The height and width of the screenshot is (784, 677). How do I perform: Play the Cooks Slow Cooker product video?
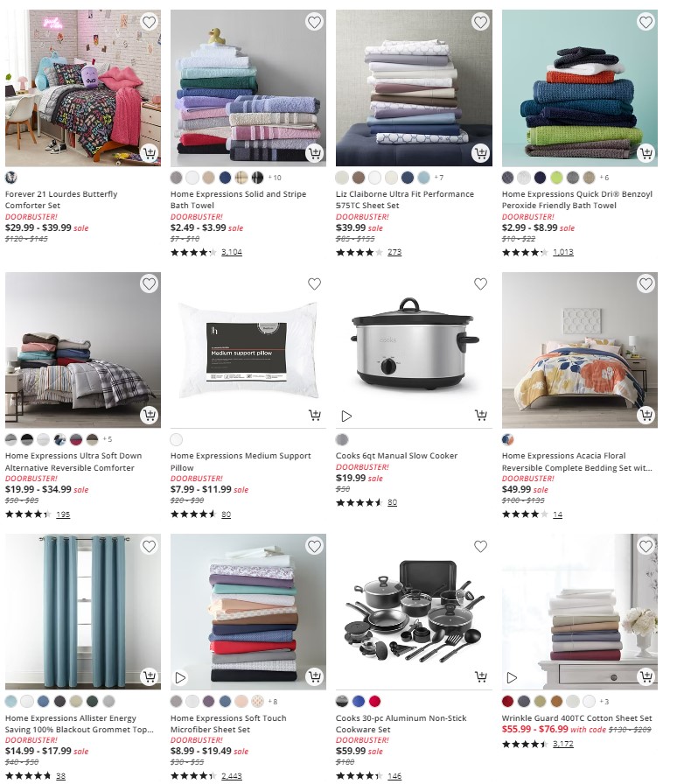(346, 416)
